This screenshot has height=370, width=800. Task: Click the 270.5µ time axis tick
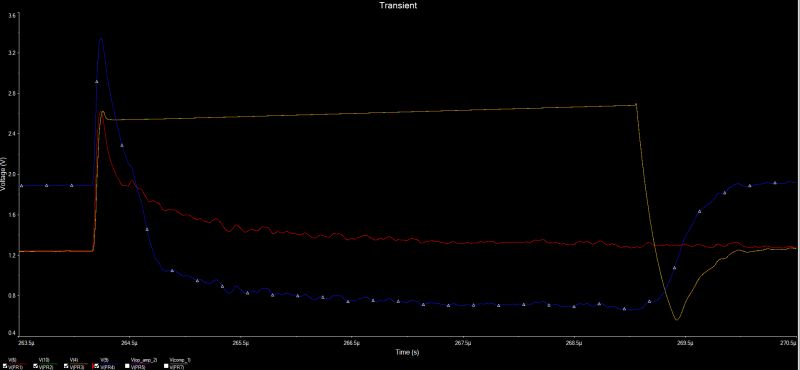point(789,343)
